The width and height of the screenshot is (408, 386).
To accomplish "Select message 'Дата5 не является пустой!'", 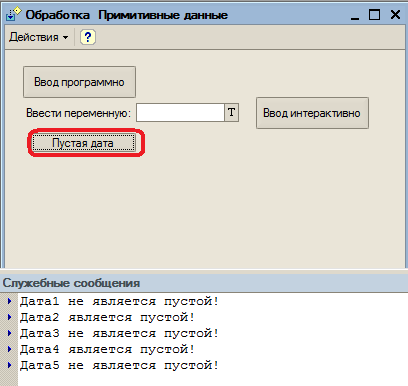I will pyautogui.click(x=119, y=365).
